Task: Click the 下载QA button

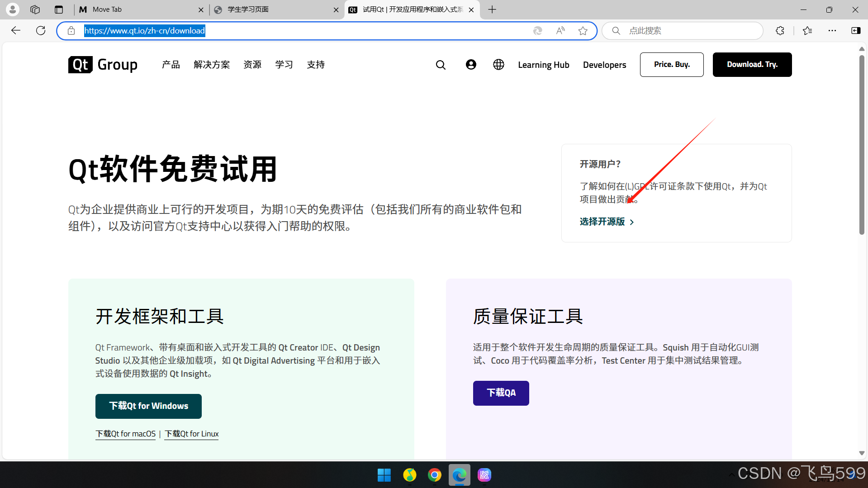Action: coord(501,393)
